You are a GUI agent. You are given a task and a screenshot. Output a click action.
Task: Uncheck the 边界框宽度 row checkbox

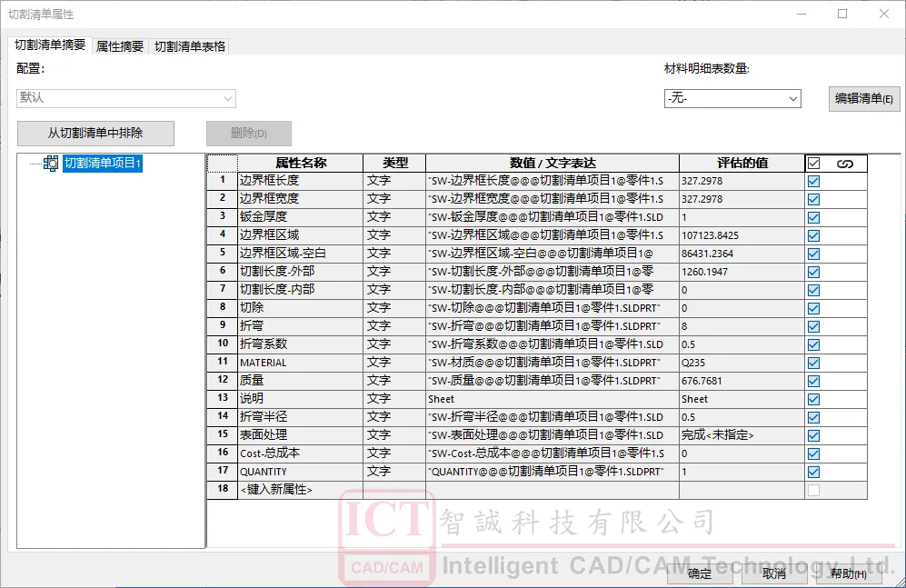pyautogui.click(x=813, y=199)
